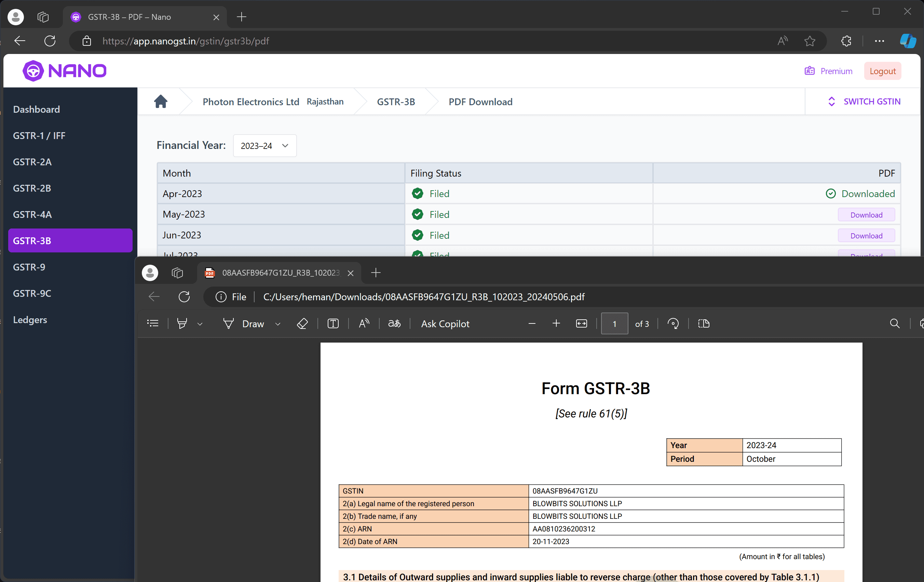Click the Ask Copilot button in PDF toolbar
This screenshot has width=924, height=582.
pos(445,324)
